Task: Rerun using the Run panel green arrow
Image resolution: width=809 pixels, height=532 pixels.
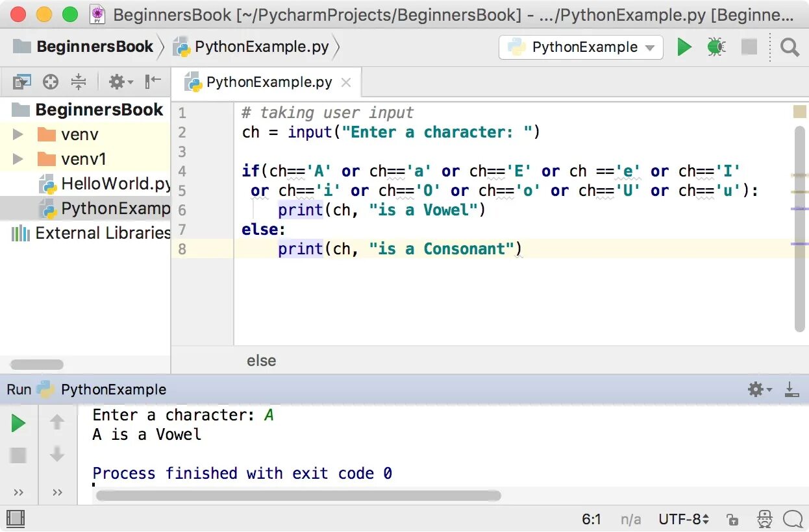Action: (18, 424)
